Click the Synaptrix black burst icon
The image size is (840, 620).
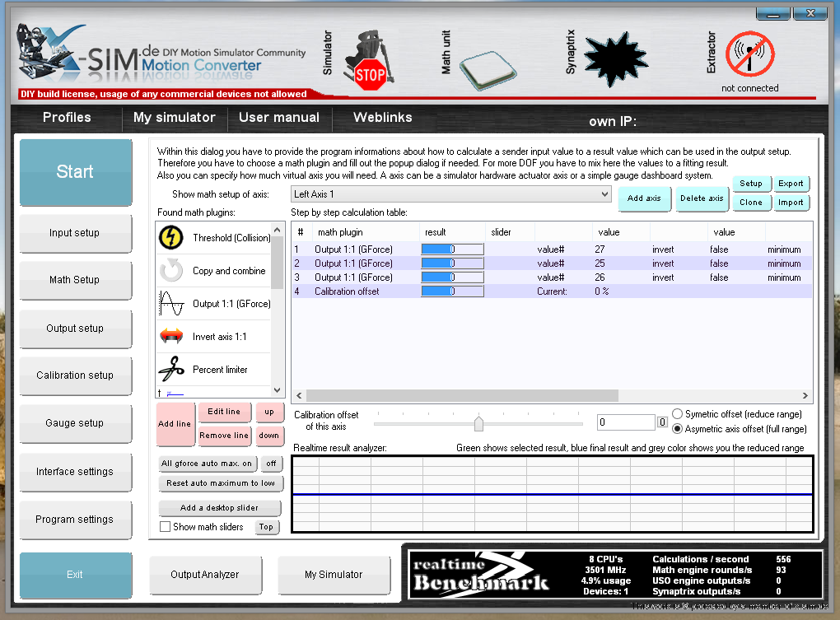point(615,59)
